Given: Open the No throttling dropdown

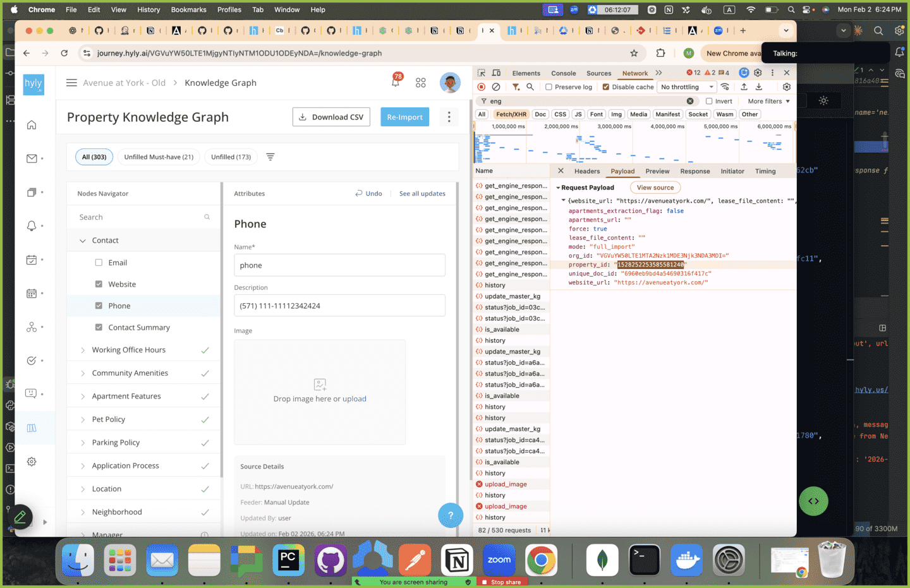Looking at the screenshot, I should tap(686, 87).
